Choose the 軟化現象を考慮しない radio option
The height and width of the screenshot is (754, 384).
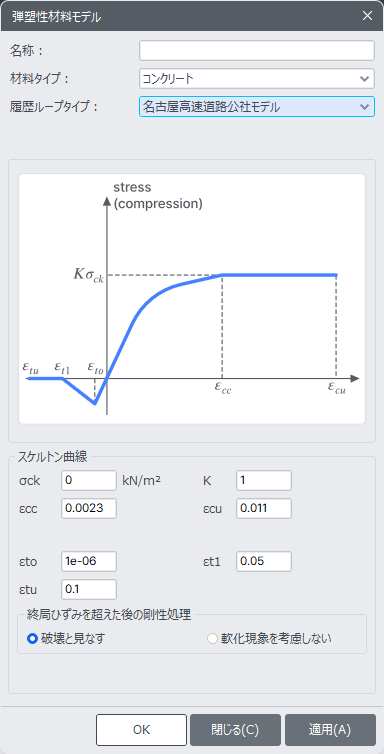[x=212, y=639]
